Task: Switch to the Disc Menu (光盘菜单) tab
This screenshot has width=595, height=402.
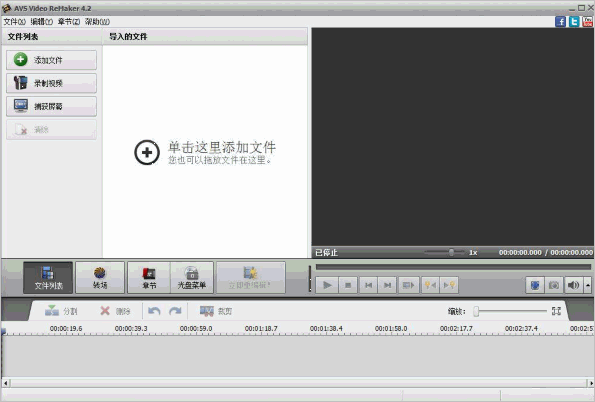Action: [192, 277]
